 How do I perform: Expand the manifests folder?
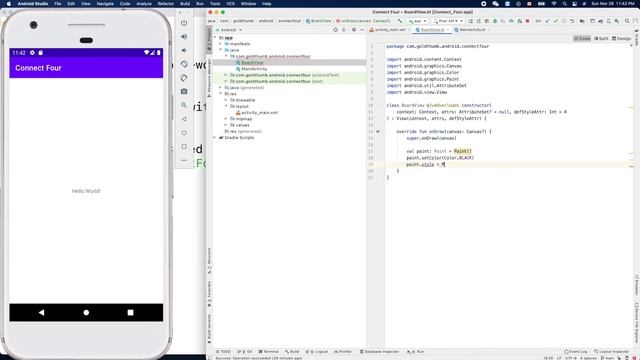click(221, 44)
